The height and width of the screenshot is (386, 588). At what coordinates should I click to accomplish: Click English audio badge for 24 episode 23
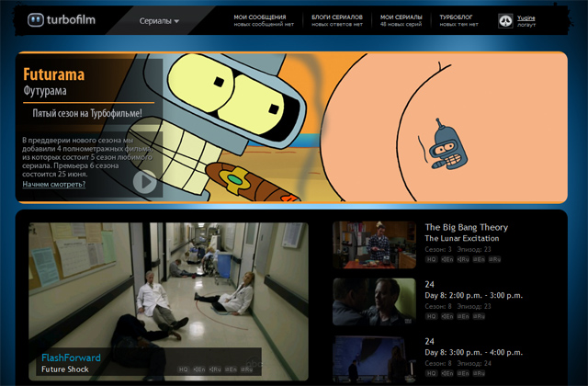pyautogui.click(x=447, y=316)
